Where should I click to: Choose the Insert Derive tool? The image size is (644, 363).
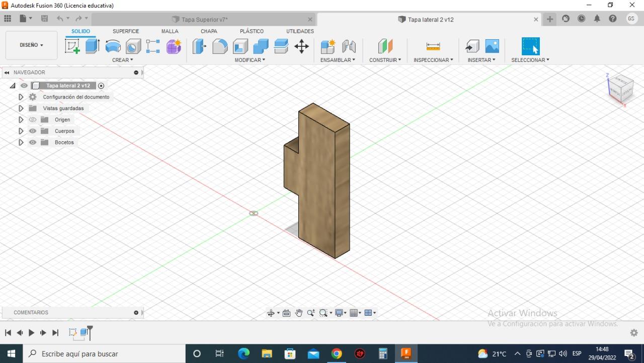tap(472, 46)
